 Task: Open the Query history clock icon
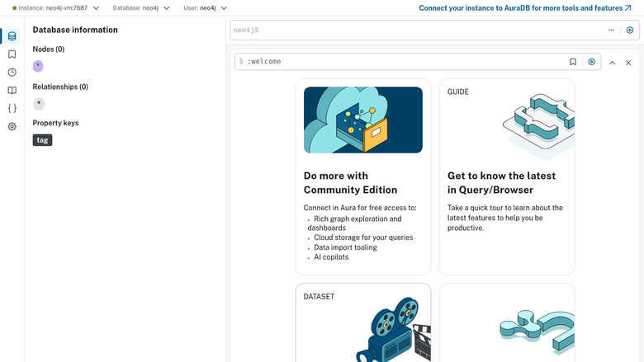[x=12, y=73]
